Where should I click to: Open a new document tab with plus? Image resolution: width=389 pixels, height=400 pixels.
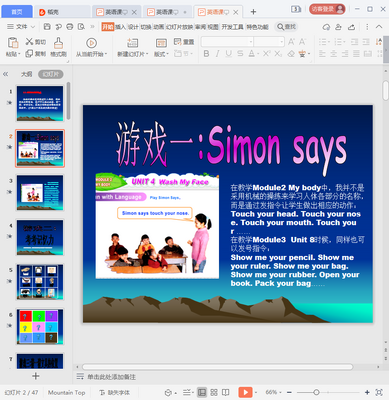point(253,12)
